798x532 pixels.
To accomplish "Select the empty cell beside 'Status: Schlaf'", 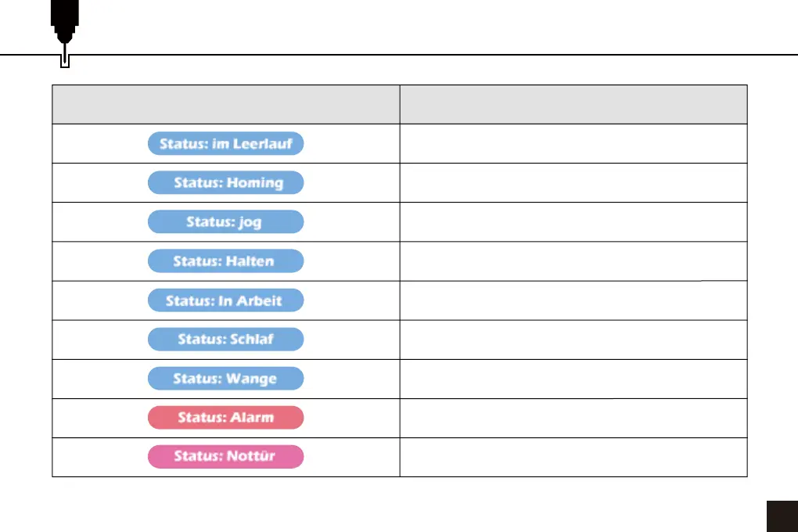I will point(573,340).
